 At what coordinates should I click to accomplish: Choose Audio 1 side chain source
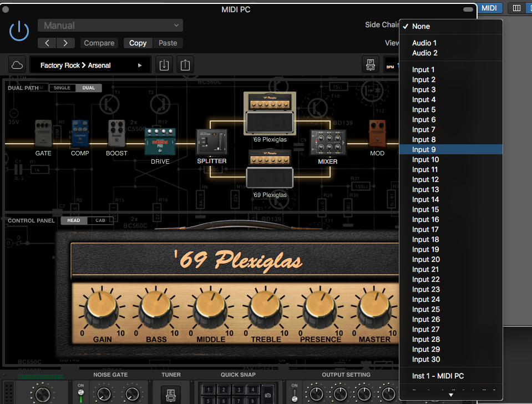tap(451, 43)
